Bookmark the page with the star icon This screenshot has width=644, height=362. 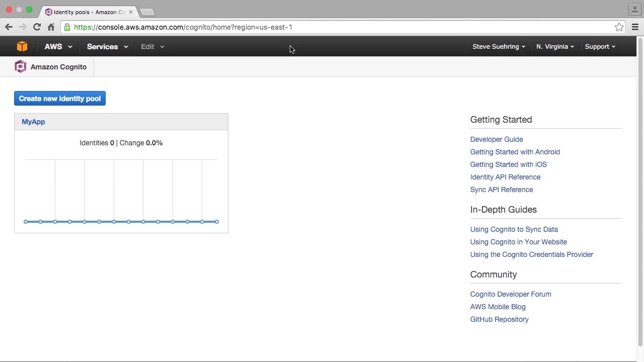619,27
